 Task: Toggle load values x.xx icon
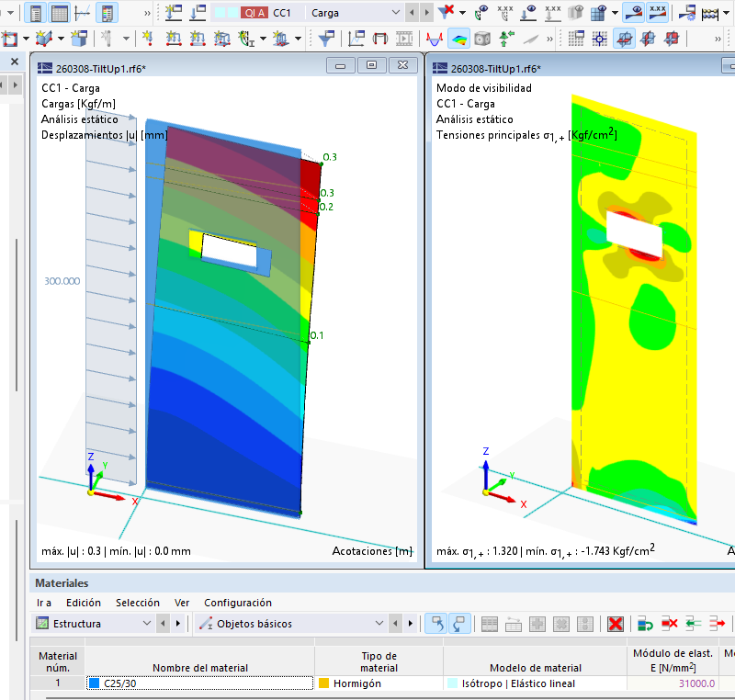(553, 13)
